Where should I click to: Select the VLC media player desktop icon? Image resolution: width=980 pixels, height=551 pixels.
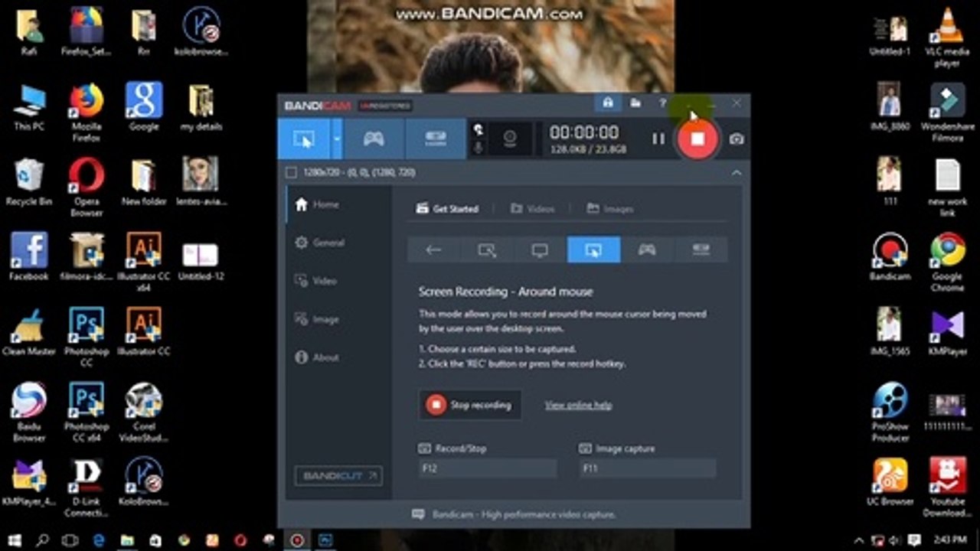pyautogui.click(x=947, y=37)
